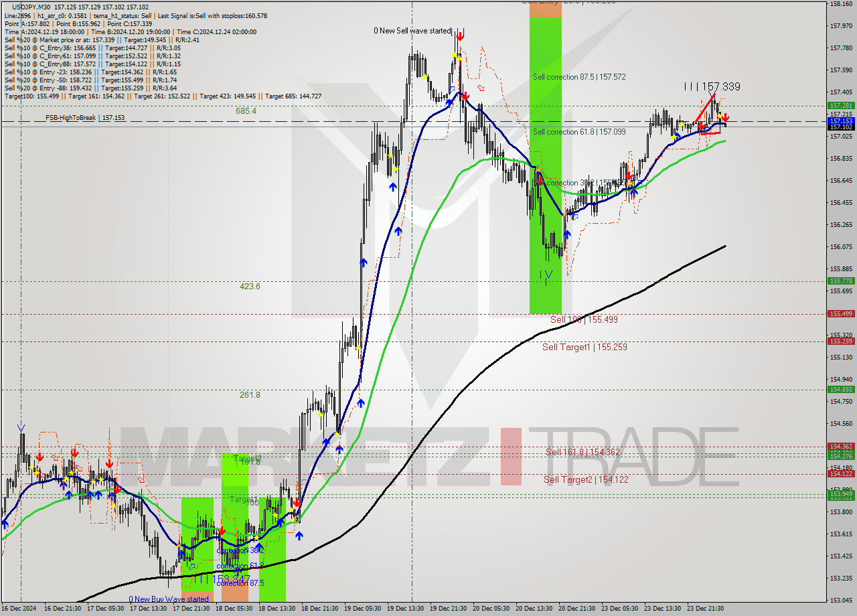The image size is (857, 616).
Task: Click the red 155.259 price tag on axis
Action: click(841, 341)
